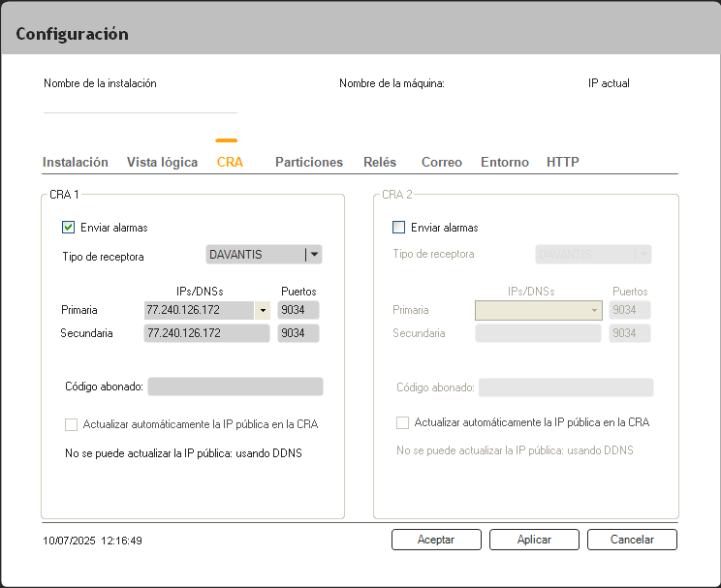
Task: Click CRA 1 Código abonado field
Action: (235, 387)
